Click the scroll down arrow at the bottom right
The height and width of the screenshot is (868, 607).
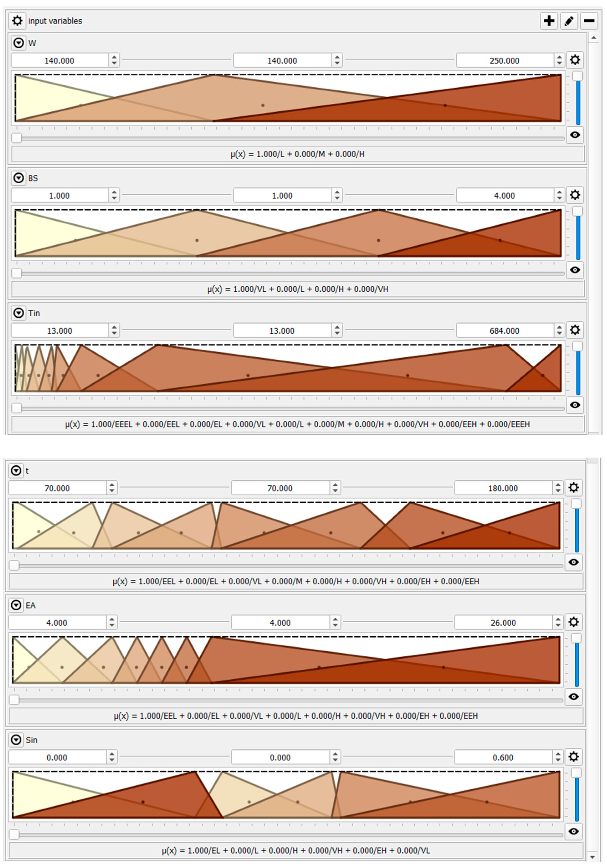point(593,857)
